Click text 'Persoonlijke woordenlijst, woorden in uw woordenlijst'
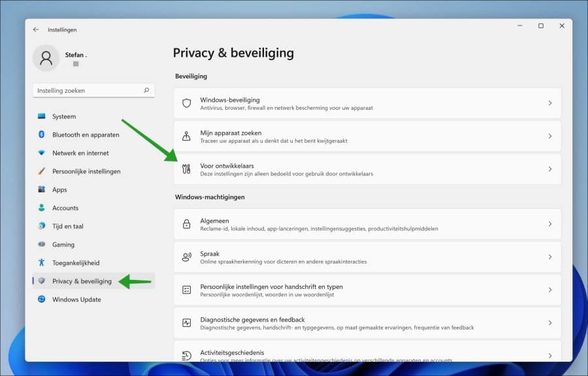Viewport: 588px width, 376px height. tap(267, 295)
